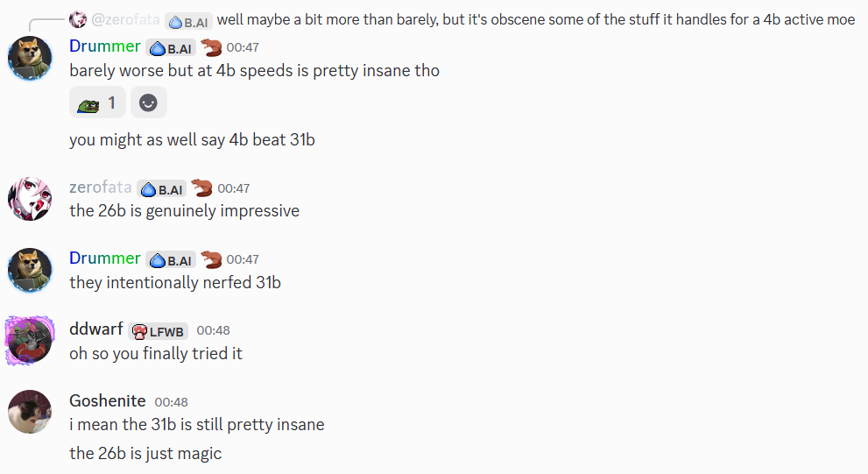Click the shrimp role icon next to zerofata
The height and width of the screenshot is (474, 868).
[201, 187]
